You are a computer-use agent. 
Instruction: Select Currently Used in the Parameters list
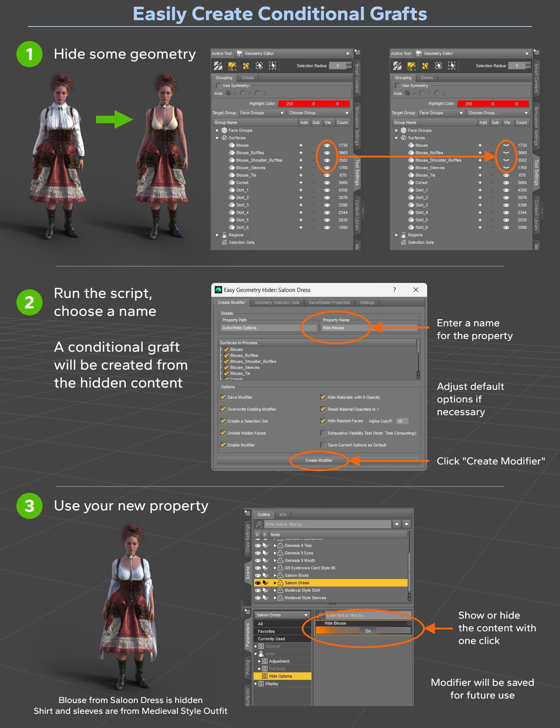[x=271, y=639]
